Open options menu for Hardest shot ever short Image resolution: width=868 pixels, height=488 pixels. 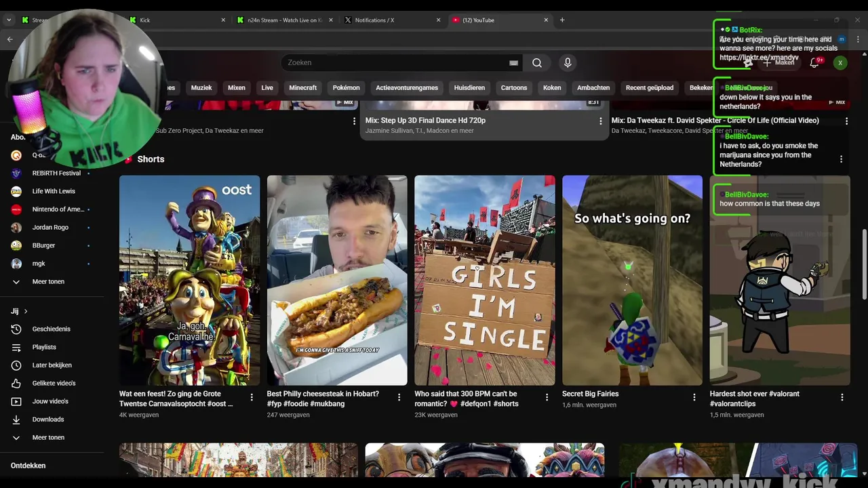pyautogui.click(x=842, y=397)
